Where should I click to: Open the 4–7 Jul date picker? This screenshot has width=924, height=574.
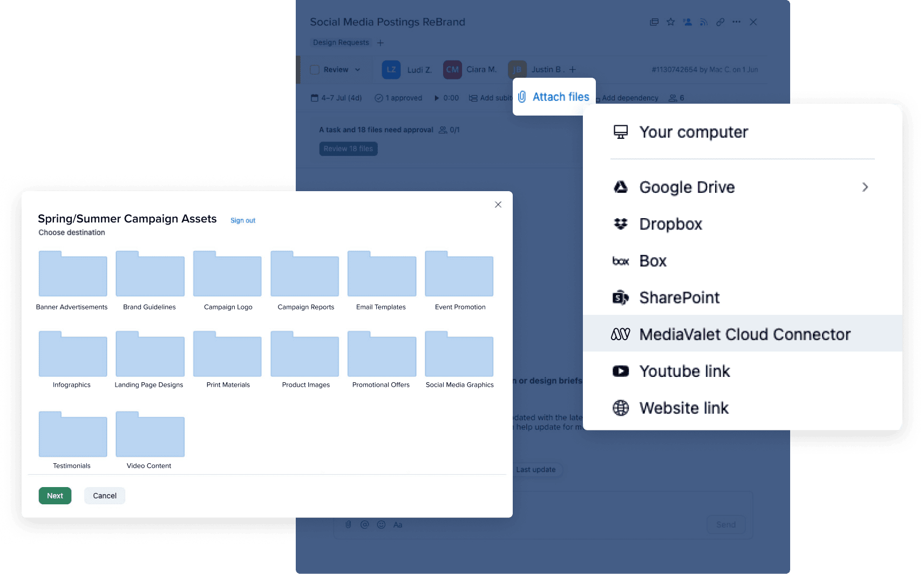tap(336, 98)
